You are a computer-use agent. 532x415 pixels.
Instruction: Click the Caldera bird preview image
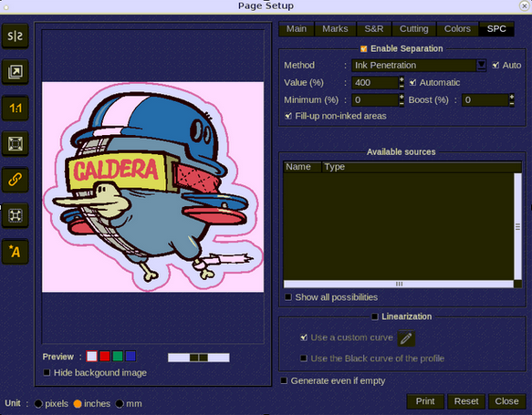(x=152, y=187)
